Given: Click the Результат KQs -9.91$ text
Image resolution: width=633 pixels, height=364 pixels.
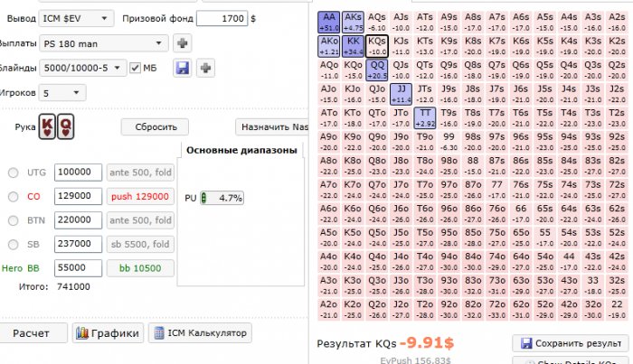Looking at the screenshot, I should (x=385, y=343).
